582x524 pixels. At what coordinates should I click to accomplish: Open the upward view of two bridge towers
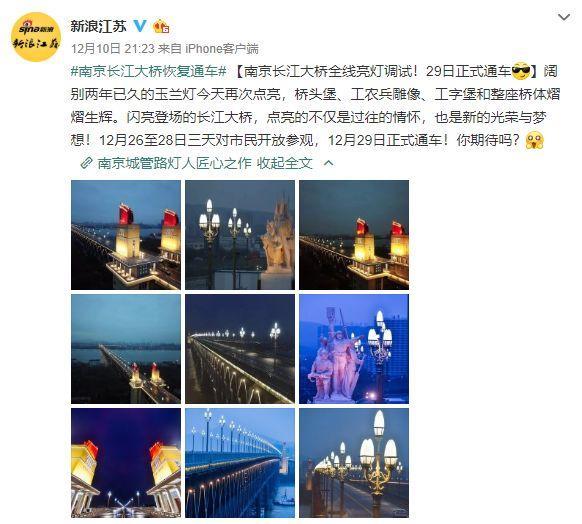[126, 463]
